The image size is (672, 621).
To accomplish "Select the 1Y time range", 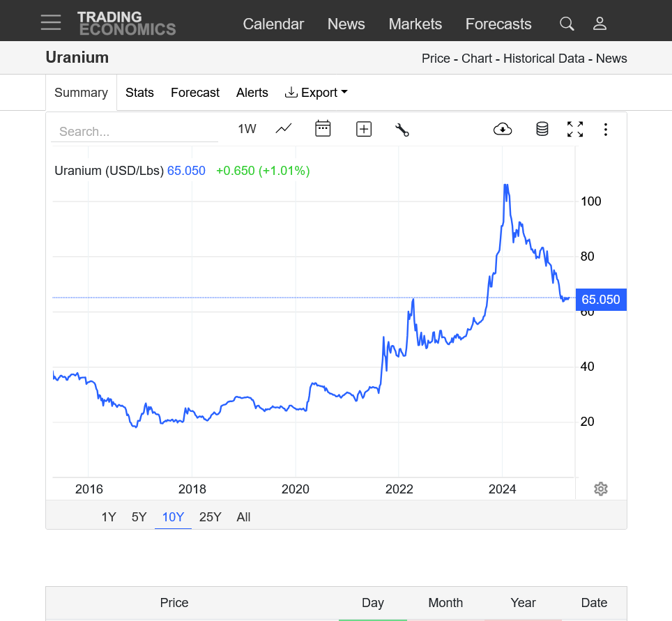I will point(109,517).
